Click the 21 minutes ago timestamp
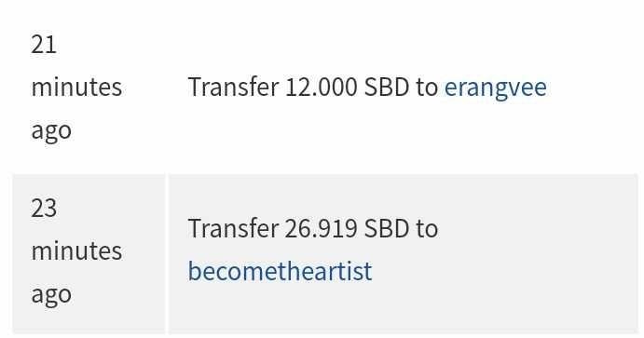The height and width of the screenshot is (338, 644). [x=76, y=88]
